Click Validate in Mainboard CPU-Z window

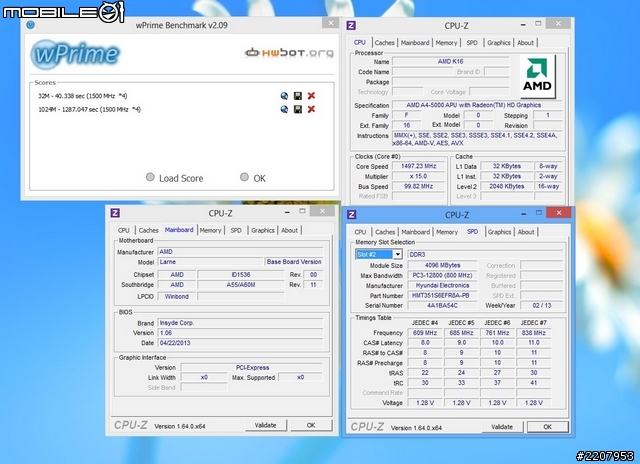coord(265,425)
